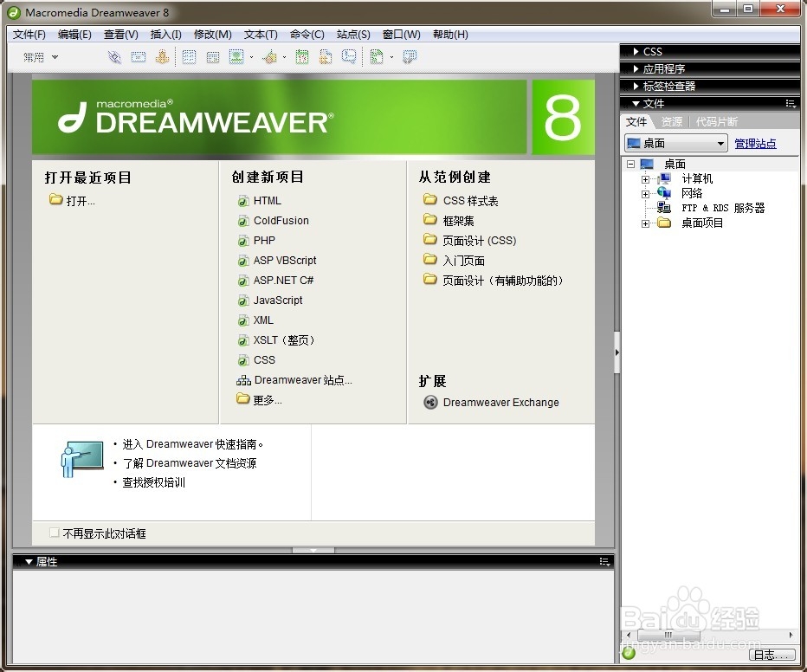
Task: Expand the 应用程序 panel group
Action: click(x=636, y=69)
